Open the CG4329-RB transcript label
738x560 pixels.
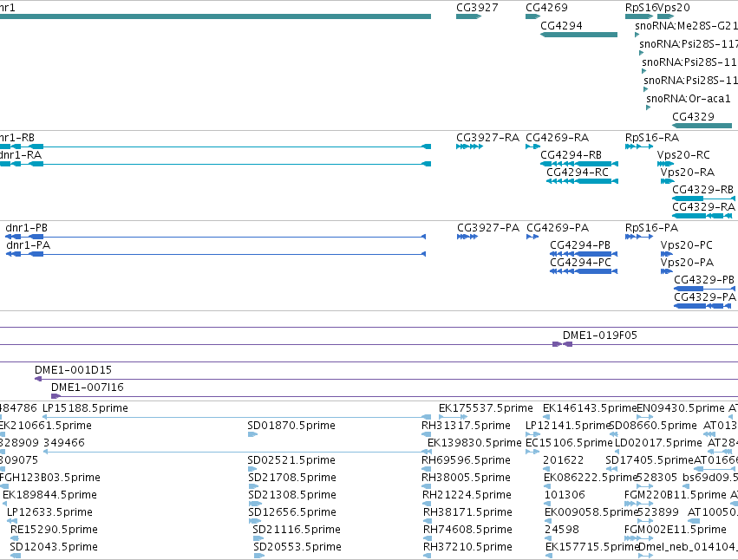[702, 190]
